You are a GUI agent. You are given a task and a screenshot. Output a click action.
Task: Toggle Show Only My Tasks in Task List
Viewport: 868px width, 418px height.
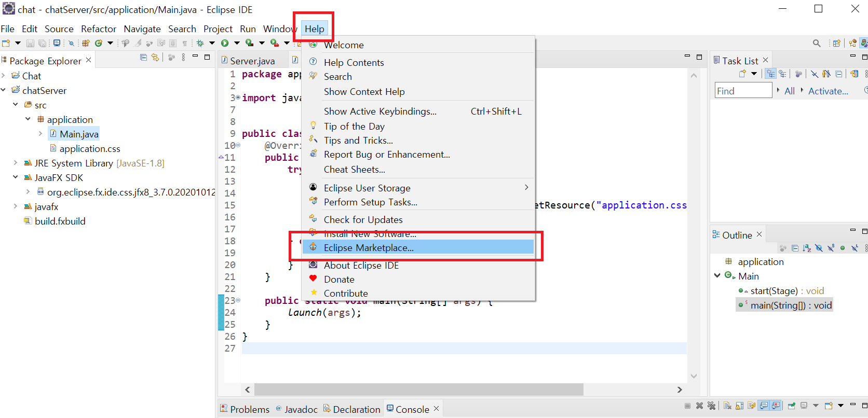(826, 74)
